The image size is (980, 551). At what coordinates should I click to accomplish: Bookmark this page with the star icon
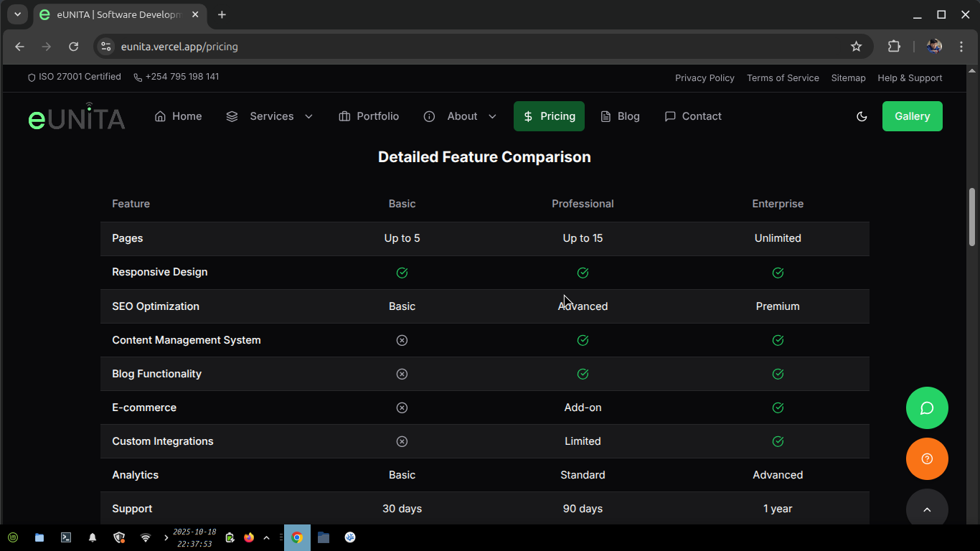tap(856, 47)
